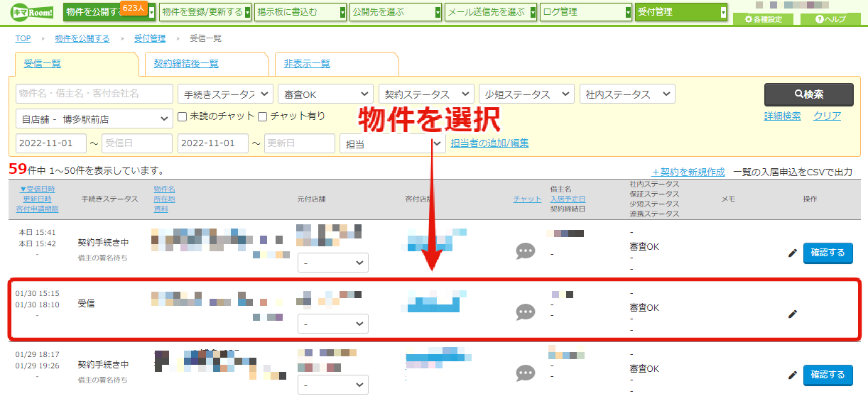The width and height of the screenshot is (868, 401).
Task: Open 元付店舗 dropdown in 01/30 15:15 row
Action: pos(333,324)
